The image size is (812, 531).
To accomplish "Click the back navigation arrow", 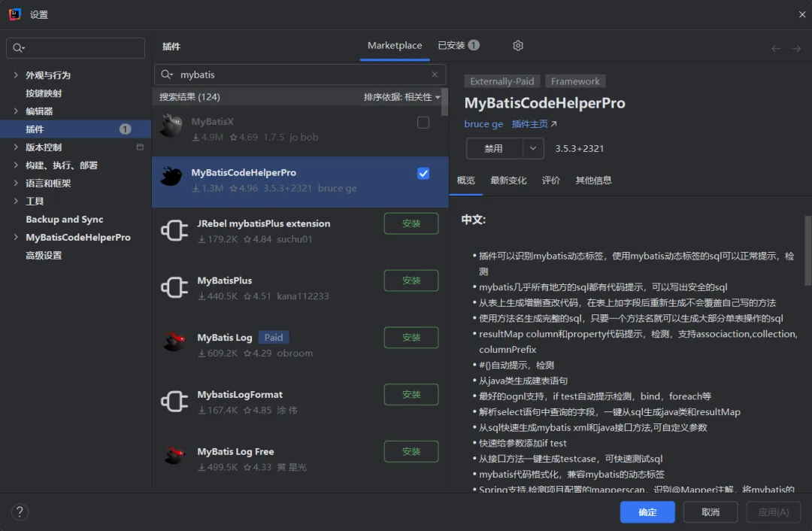I will (x=776, y=49).
